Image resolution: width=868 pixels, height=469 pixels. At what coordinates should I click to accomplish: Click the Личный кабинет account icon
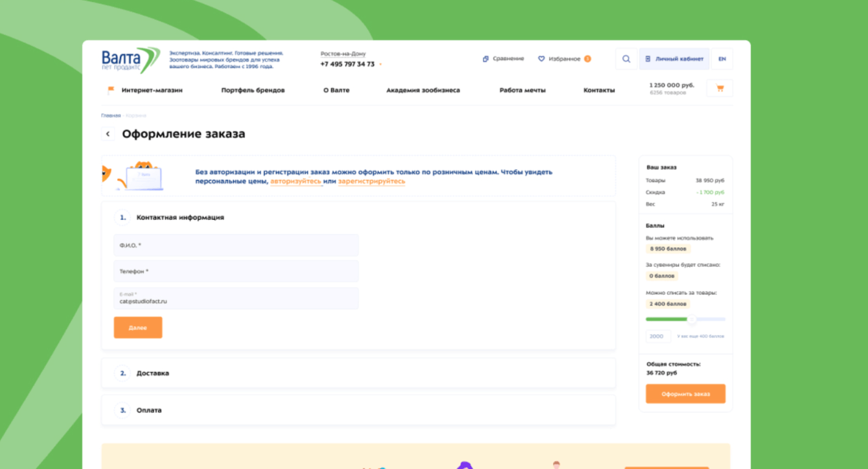(648, 59)
